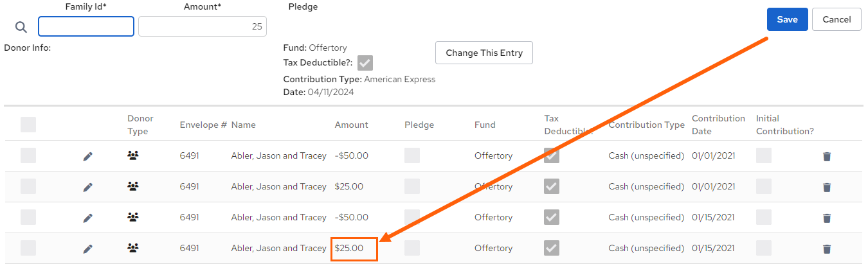Toggle the select-all checkbox in table header
868x264 pixels.
point(28,125)
